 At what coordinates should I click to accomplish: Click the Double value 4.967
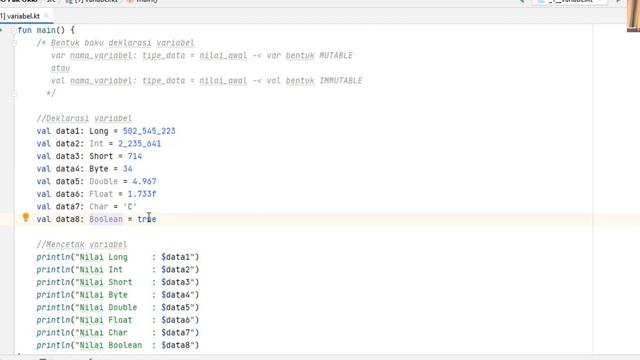point(144,181)
